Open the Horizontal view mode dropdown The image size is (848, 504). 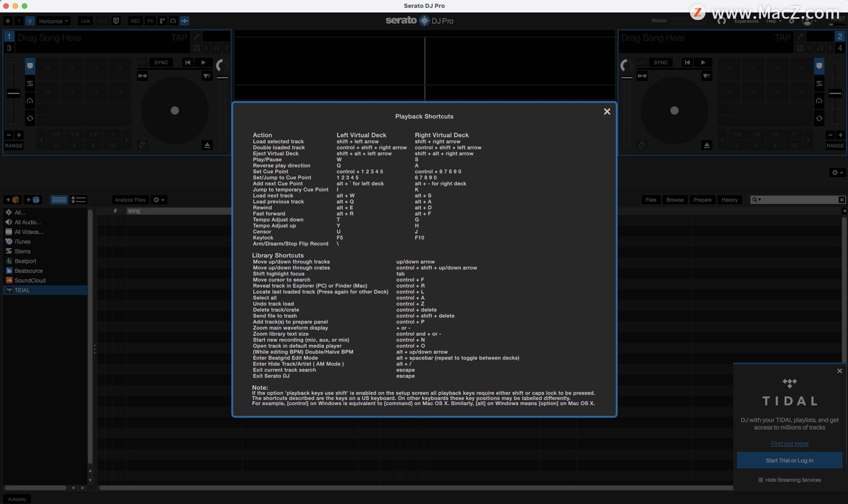[53, 21]
